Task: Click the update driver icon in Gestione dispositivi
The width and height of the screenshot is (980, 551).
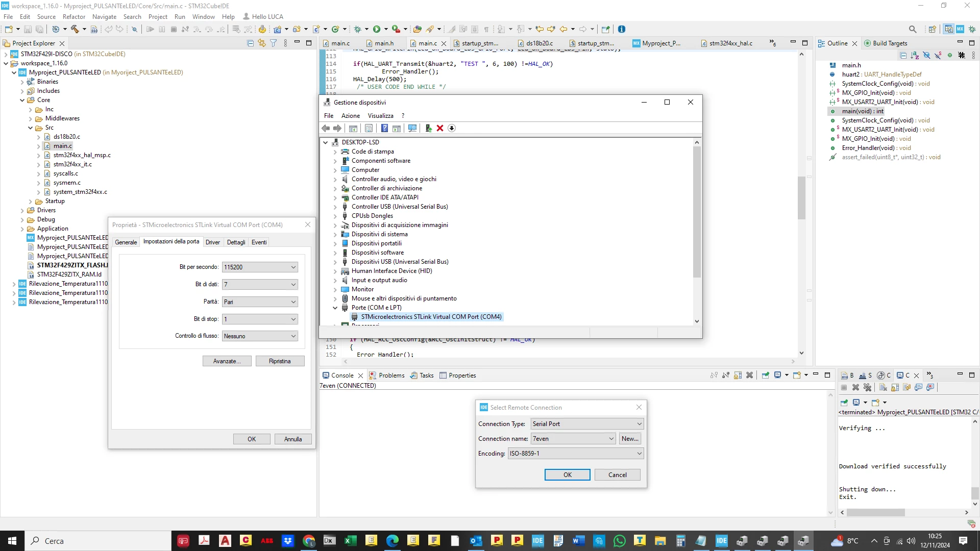Action: [x=429, y=128]
